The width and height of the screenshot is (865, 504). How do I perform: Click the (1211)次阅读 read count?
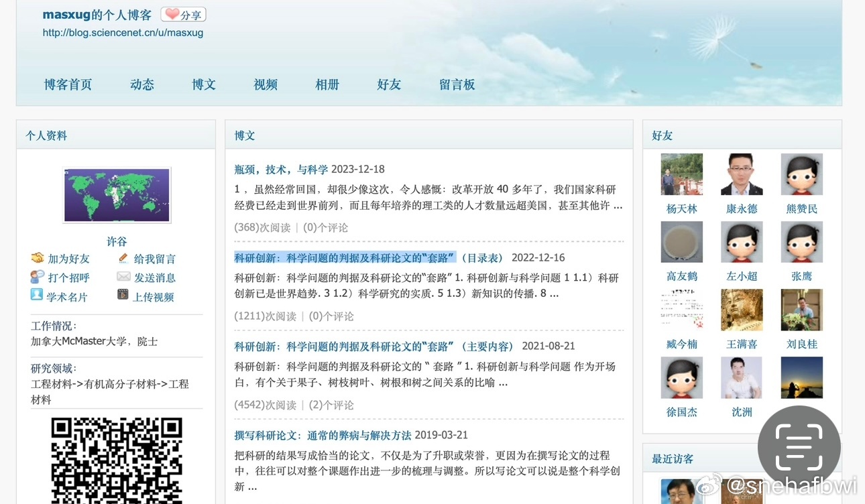pyautogui.click(x=265, y=316)
